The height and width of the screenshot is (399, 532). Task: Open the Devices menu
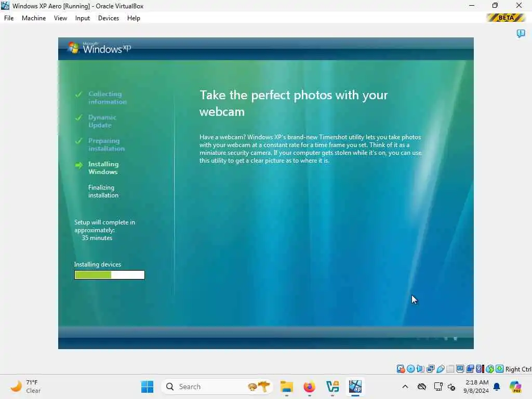pyautogui.click(x=109, y=18)
